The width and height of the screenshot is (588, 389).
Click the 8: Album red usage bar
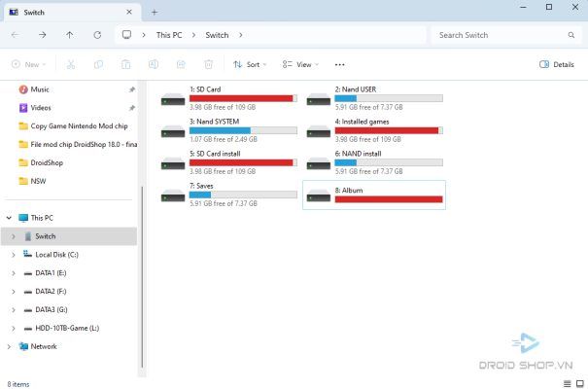pos(389,199)
